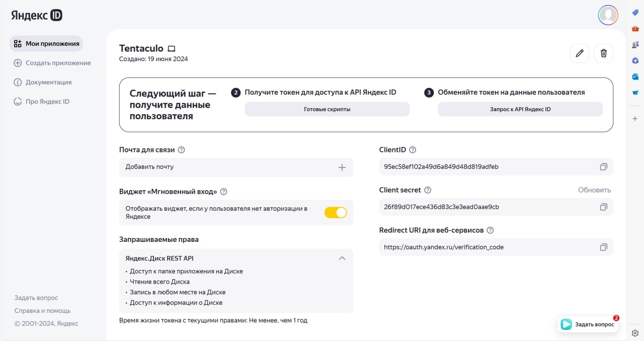The width and height of the screenshot is (644, 341).
Task: Click heading Получите токен для доступа к API
Action: tap(320, 93)
